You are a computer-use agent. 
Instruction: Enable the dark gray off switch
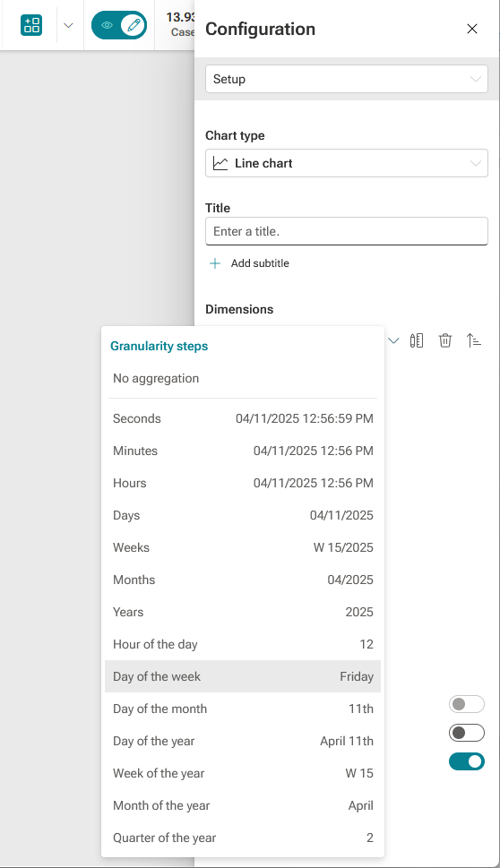467,733
